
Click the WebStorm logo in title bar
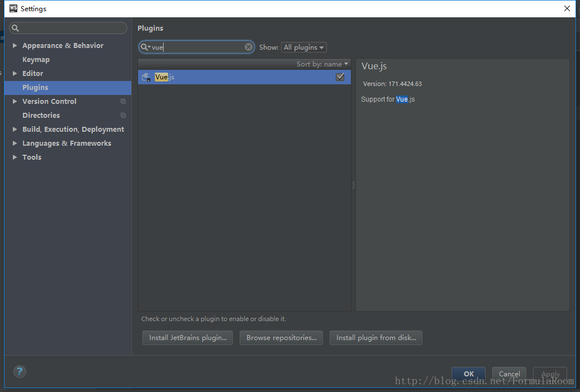13,8
